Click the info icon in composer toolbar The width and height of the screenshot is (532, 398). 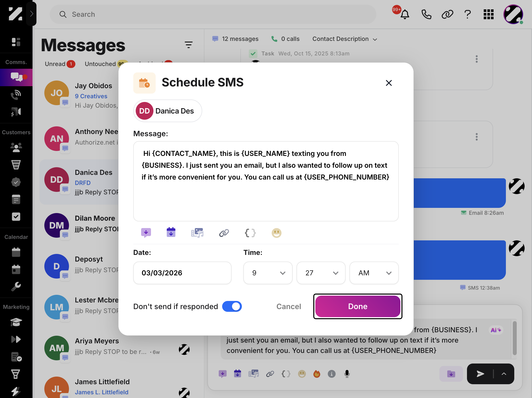click(x=332, y=374)
